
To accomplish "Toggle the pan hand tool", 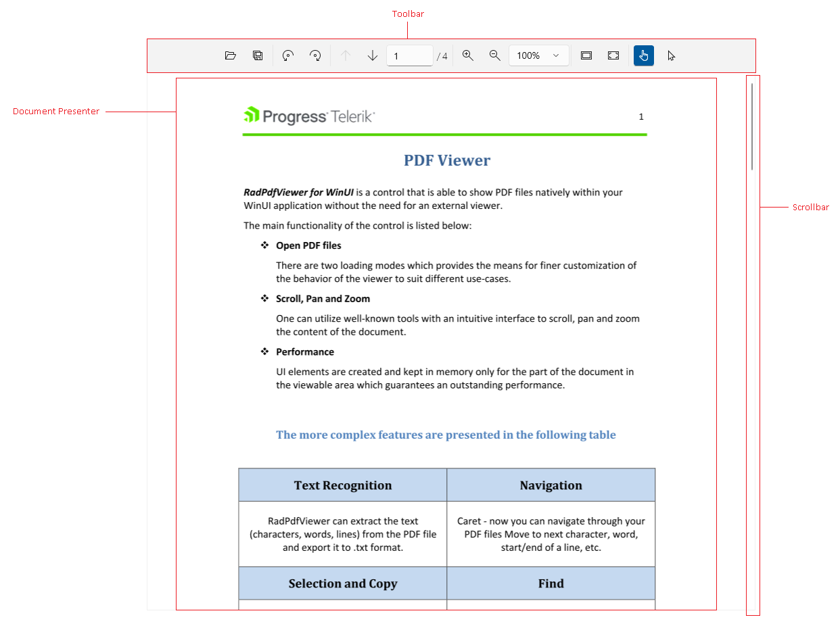I will point(644,55).
